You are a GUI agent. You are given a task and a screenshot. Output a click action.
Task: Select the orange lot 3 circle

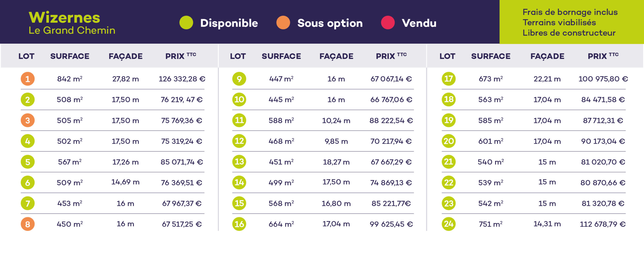pyautogui.click(x=28, y=120)
